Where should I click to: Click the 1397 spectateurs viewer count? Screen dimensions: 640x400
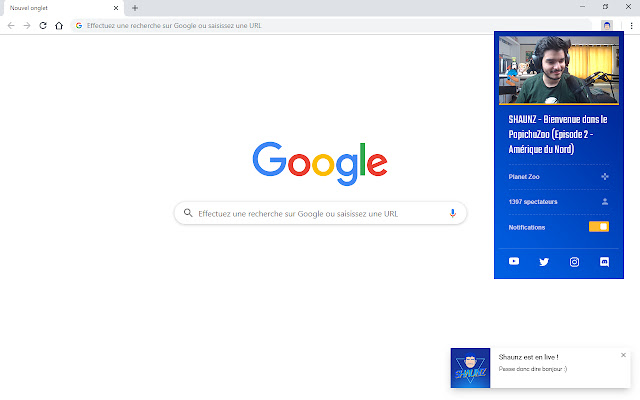point(533,202)
